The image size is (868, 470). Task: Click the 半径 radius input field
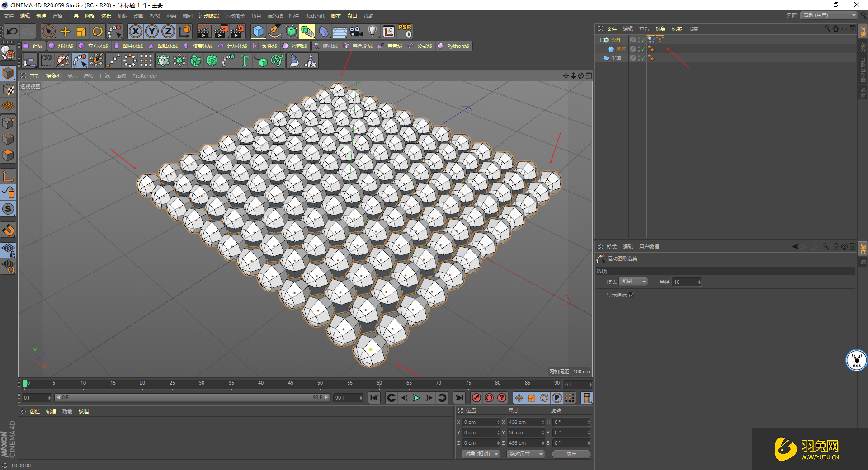687,282
